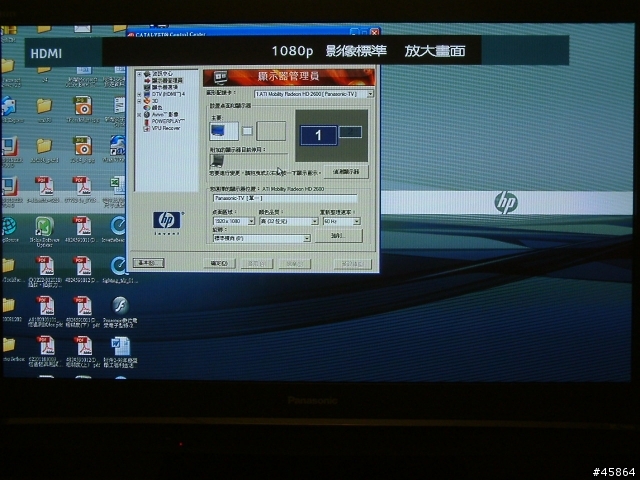640x480 pixels.
Task: Open the graphics adapter dropdown
Action: (x=370, y=94)
